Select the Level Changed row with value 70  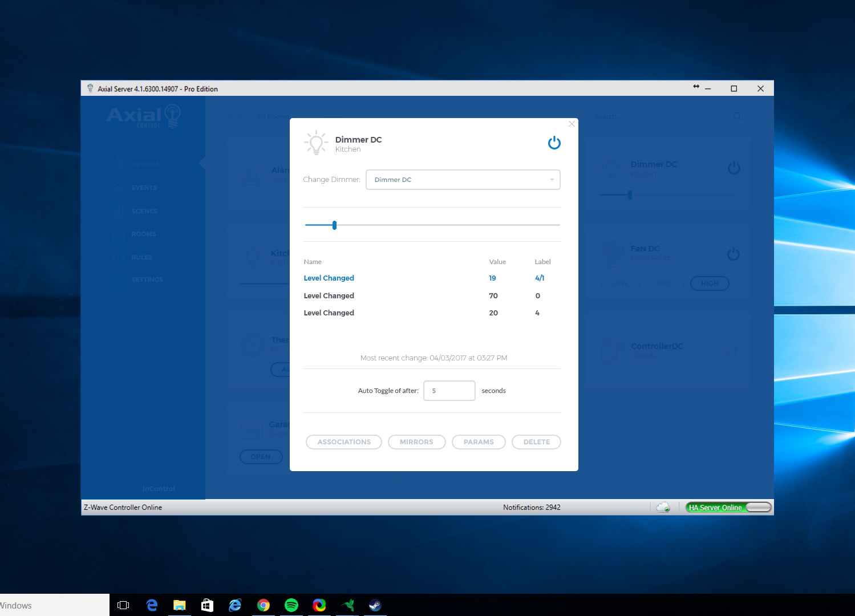(329, 296)
